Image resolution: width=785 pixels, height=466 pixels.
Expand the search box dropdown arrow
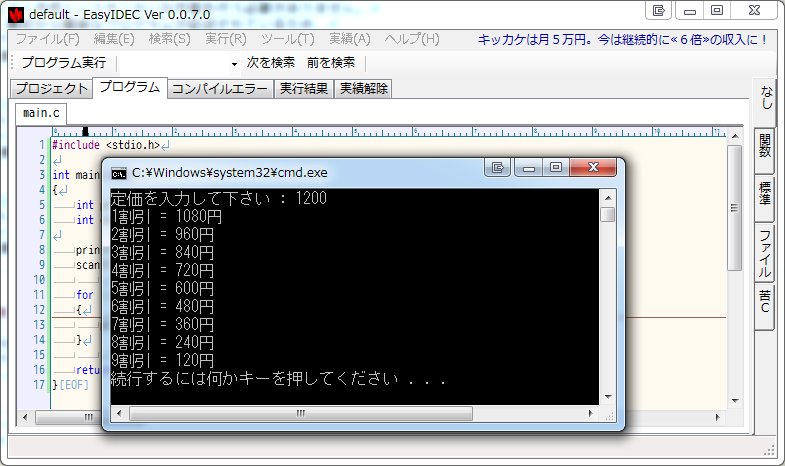(234, 64)
